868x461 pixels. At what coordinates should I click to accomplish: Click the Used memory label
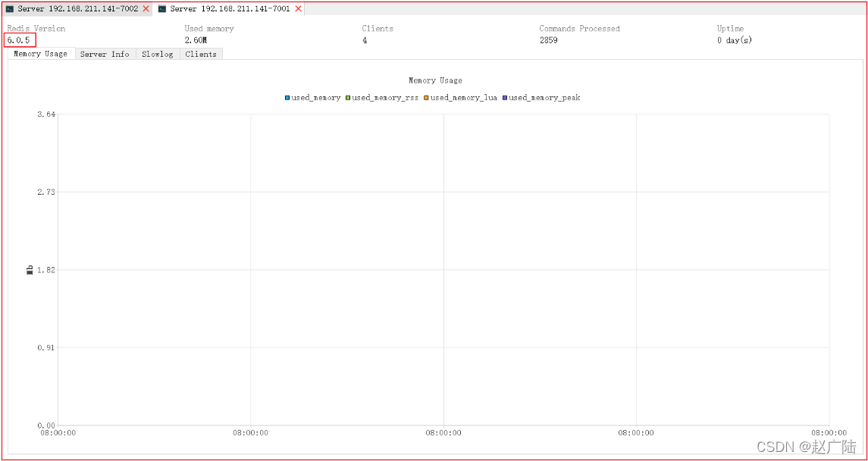(x=209, y=28)
